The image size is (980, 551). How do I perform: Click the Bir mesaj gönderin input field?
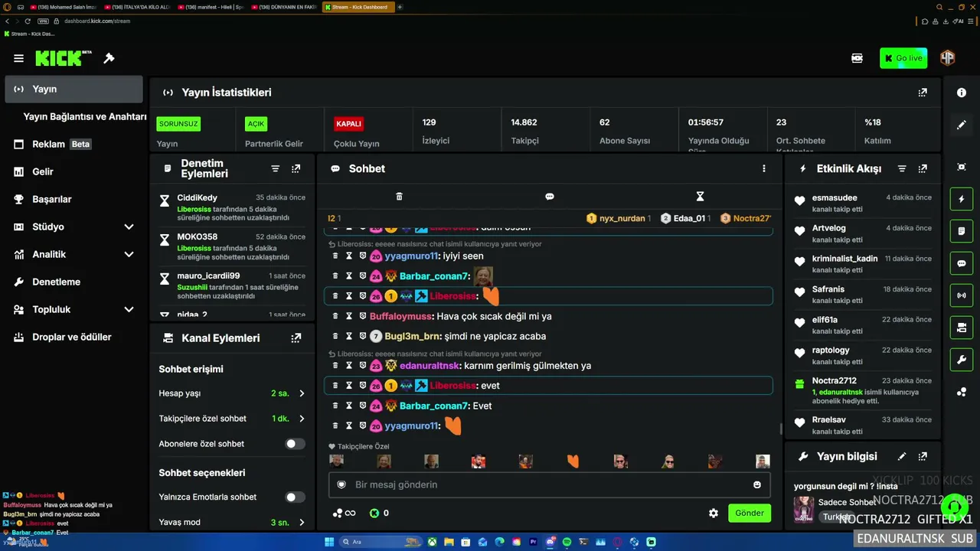[550, 484]
